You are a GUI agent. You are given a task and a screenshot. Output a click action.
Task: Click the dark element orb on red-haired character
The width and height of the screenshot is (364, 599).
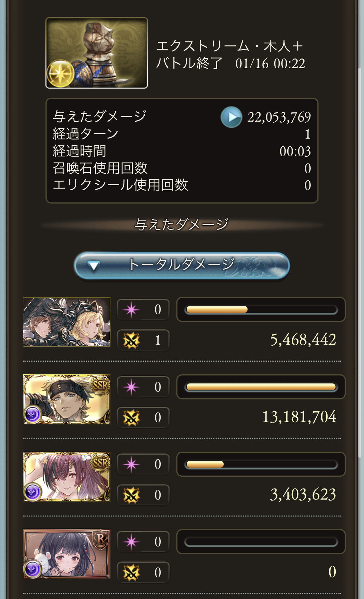[33, 492]
